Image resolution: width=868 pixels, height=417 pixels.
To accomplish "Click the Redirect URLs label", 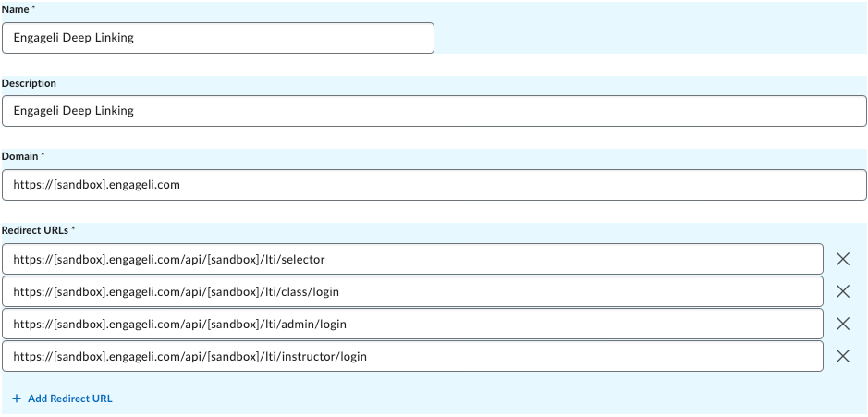I will pyautogui.click(x=38, y=230).
